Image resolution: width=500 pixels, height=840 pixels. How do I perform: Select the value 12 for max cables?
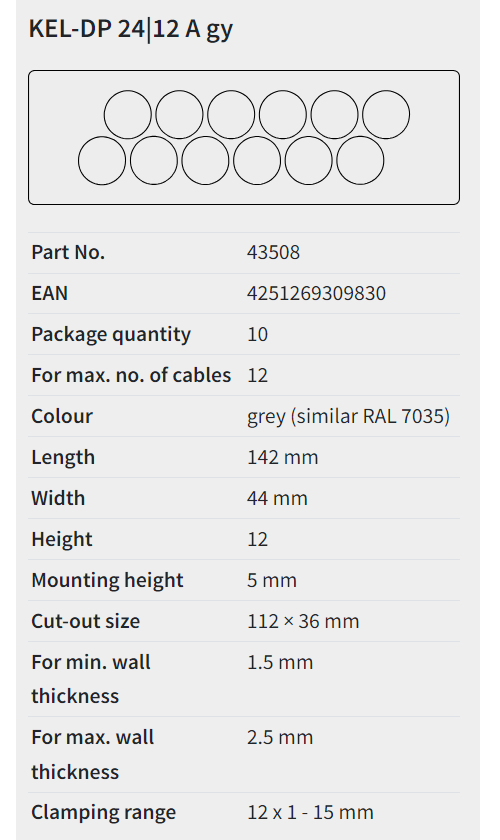257,376
